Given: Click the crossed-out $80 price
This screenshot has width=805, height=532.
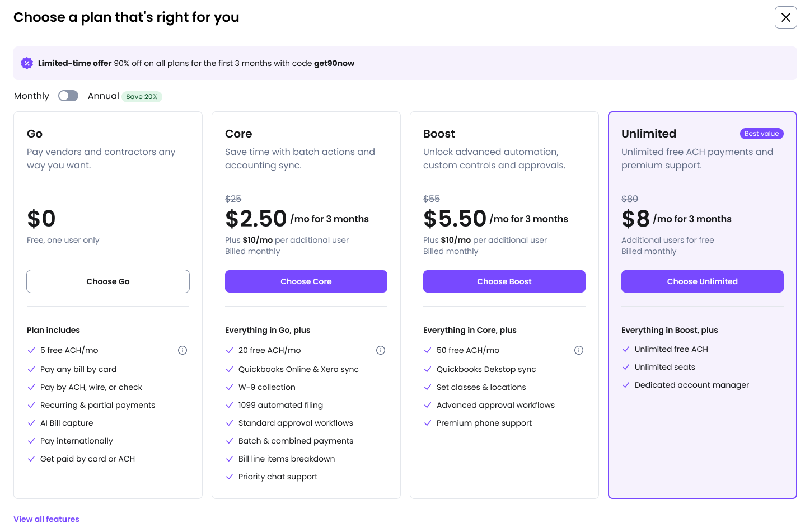Looking at the screenshot, I should coord(629,199).
